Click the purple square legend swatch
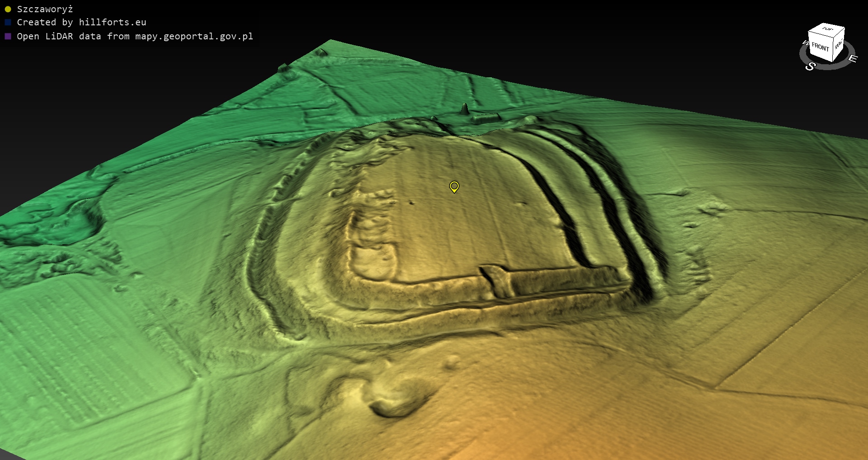This screenshot has height=460, width=868. [x=8, y=36]
